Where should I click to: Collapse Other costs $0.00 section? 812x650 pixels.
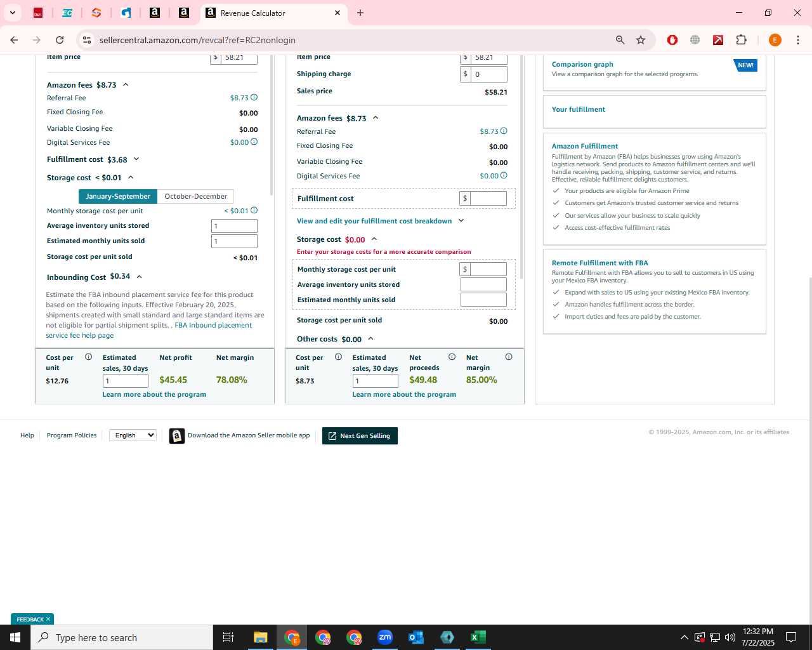click(x=371, y=339)
